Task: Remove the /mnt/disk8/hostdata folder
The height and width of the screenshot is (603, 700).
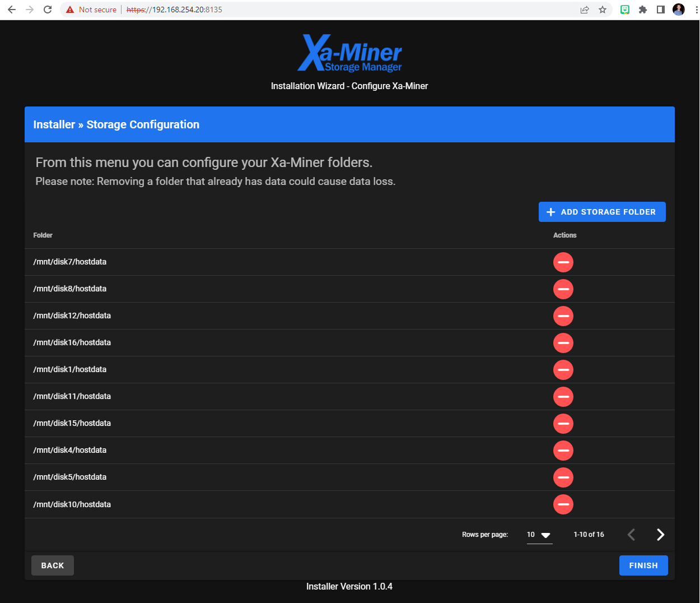Action: tap(563, 289)
